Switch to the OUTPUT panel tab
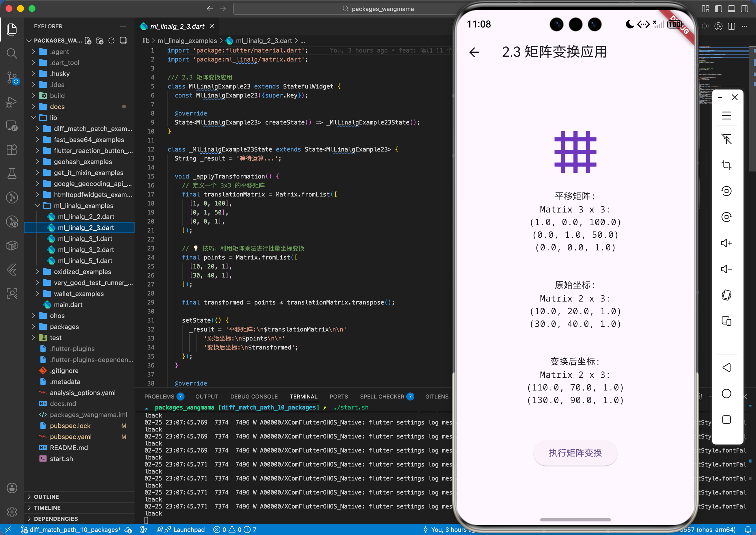 tap(207, 397)
